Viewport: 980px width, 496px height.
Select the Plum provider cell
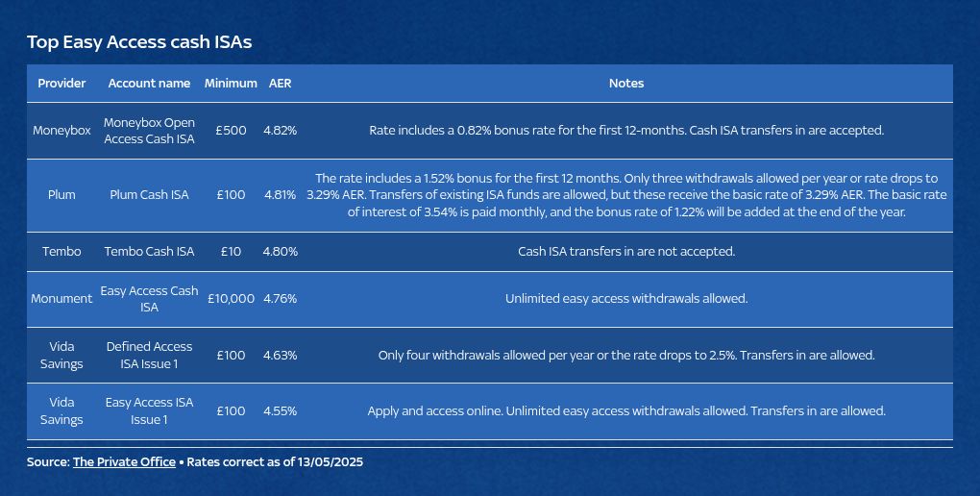pyautogui.click(x=61, y=194)
